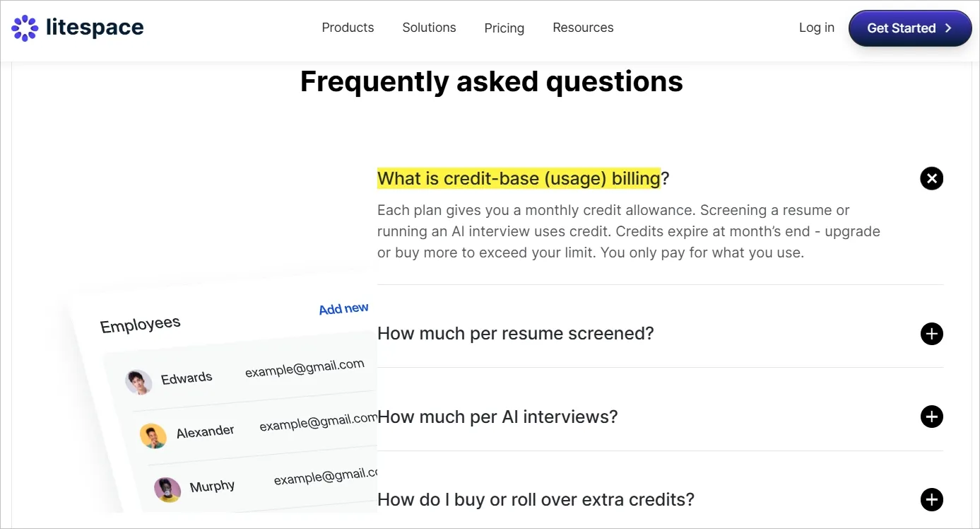
Task: Select the Log in link
Action: (816, 28)
